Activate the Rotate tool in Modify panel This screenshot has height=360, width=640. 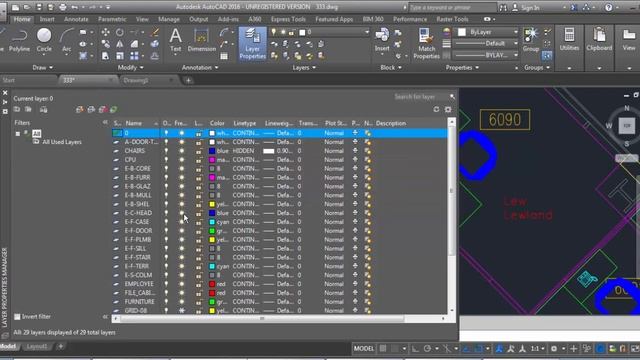point(120,32)
